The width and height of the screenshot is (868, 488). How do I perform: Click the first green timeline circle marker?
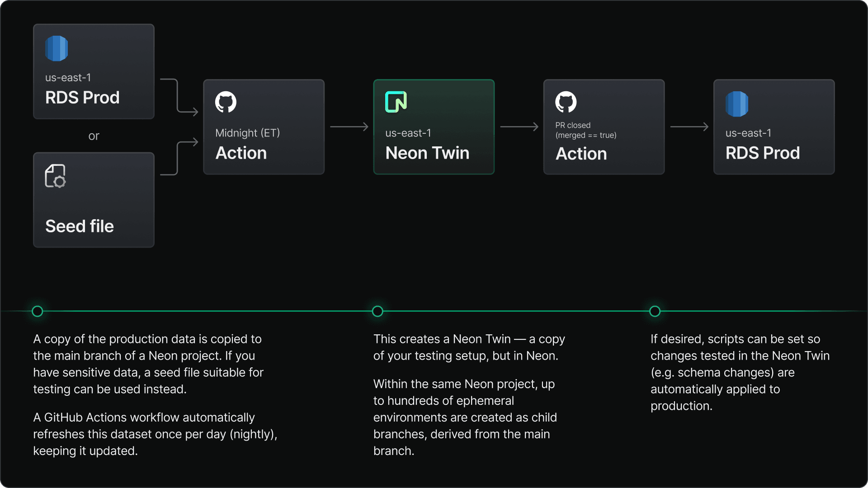pyautogui.click(x=38, y=311)
